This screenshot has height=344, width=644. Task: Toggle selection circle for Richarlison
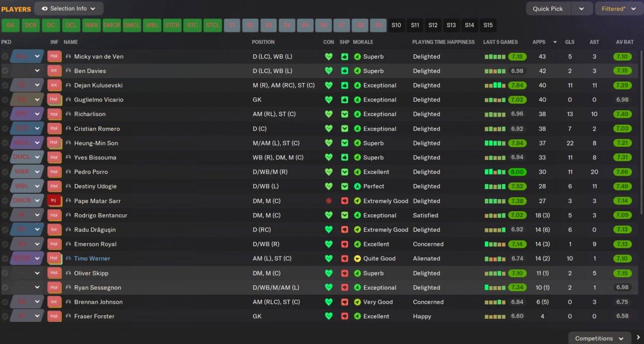pos(5,114)
